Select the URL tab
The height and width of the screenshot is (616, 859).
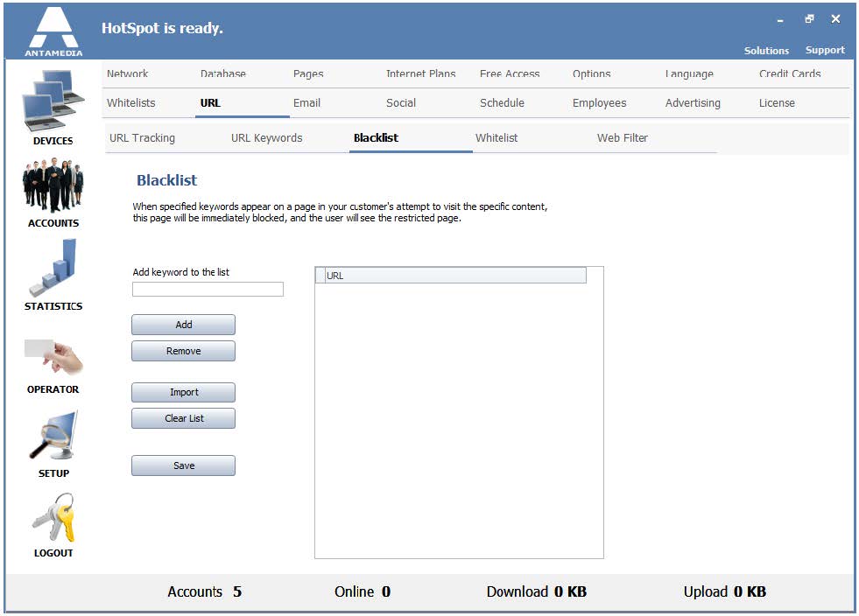pyautogui.click(x=210, y=103)
